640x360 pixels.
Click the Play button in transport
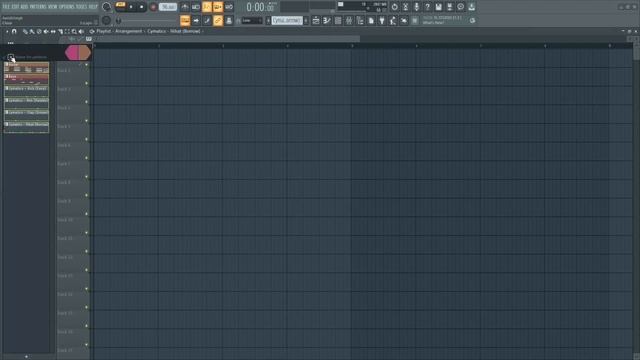tap(131, 7)
